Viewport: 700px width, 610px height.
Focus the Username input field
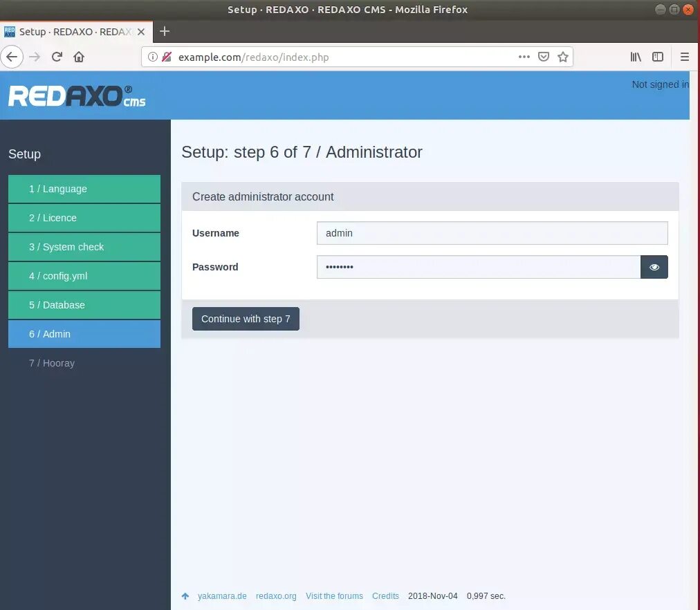(x=492, y=233)
